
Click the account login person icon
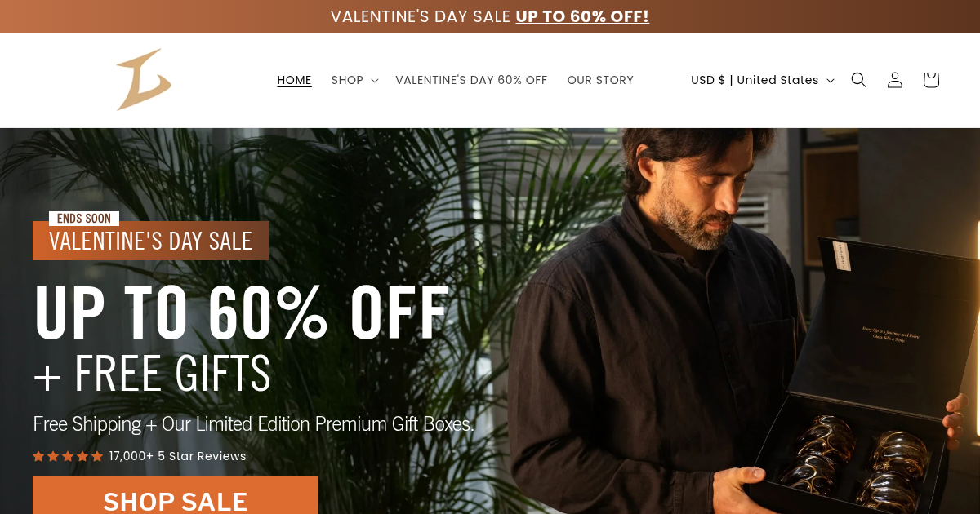(895, 80)
